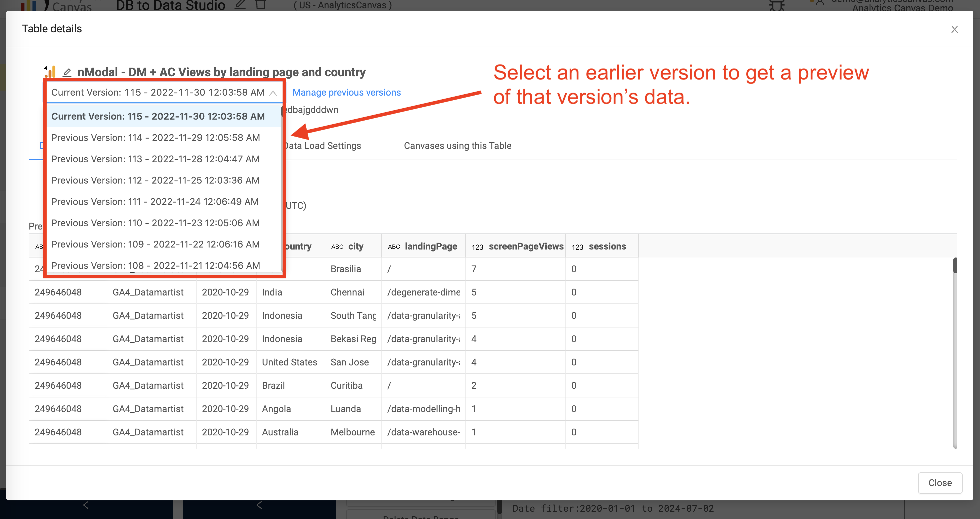This screenshot has height=519, width=980.
Task: Open the Canvases using this Table tab
Action: click(x=457, y=146)
